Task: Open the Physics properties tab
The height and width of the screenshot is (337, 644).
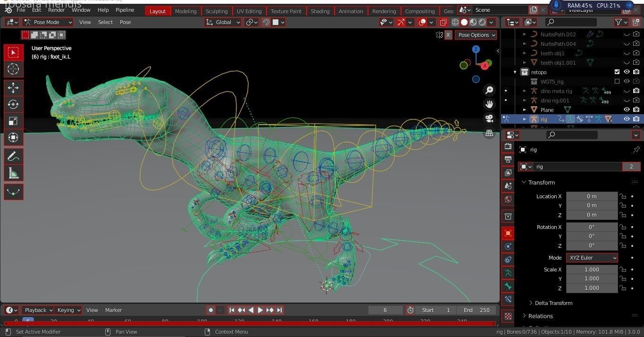Action: 508,246
